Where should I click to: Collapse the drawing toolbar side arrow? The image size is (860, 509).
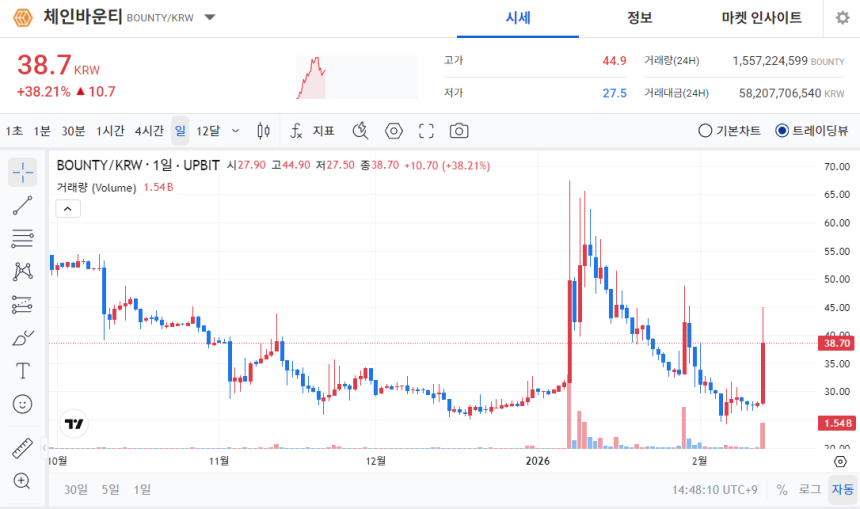(x=44, y=448)
